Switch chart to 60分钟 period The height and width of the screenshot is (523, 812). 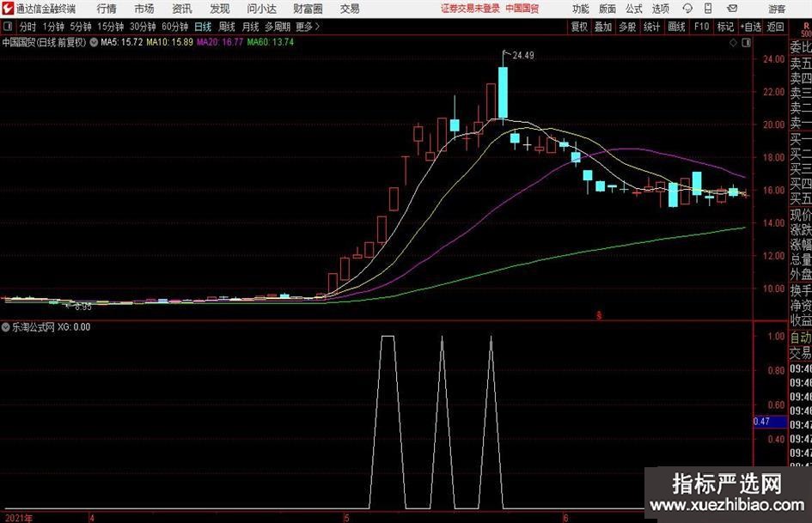point(174,27)
